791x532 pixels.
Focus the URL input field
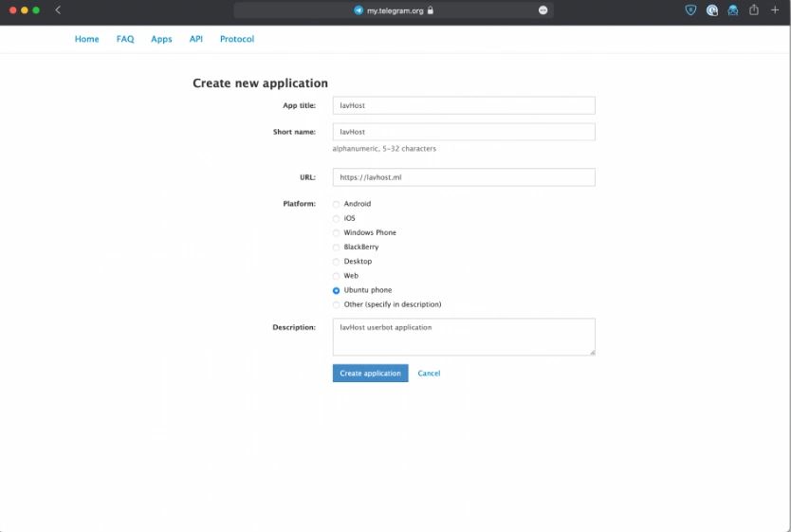tap(464, 177)
